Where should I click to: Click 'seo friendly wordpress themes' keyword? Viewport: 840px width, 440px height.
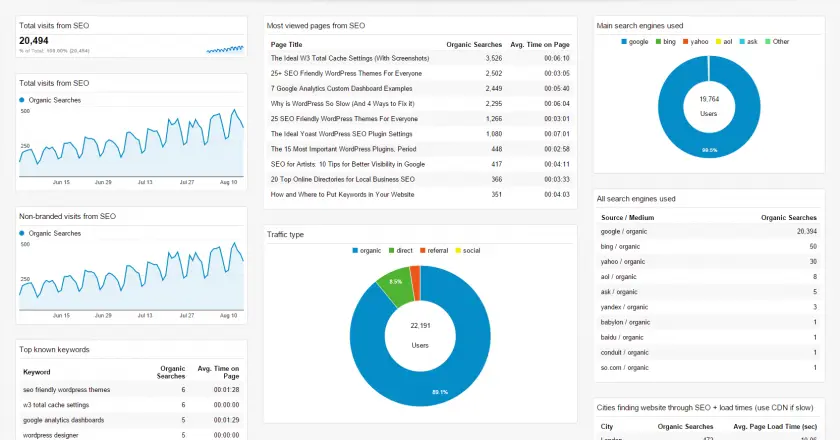click(x=66, y=390)
